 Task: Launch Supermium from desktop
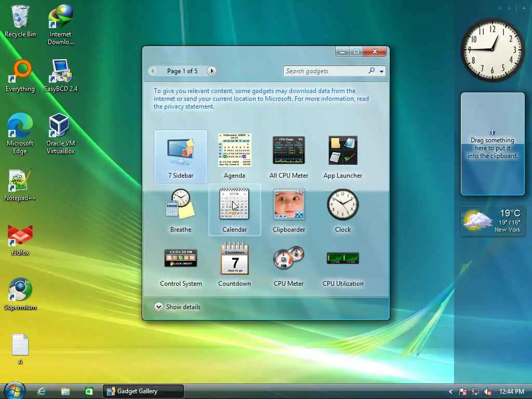20,294
